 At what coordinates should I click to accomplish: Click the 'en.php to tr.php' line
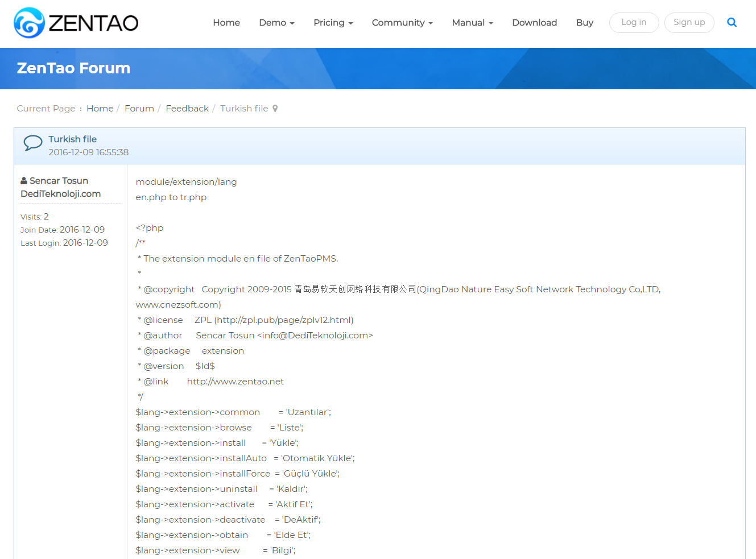click(x=171, y=197)
